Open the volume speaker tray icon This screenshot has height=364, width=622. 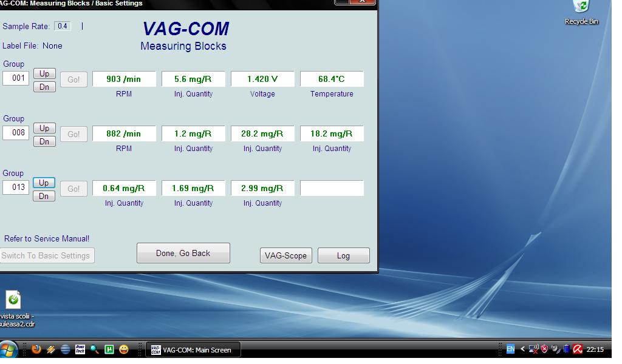556,349
